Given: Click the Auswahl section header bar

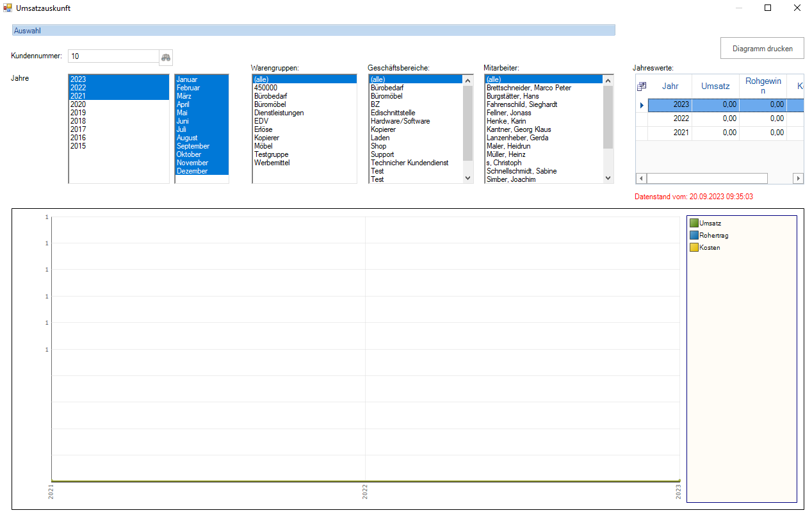Looking at the screenshot, I should pyautogui.click(x=314, y=30).
